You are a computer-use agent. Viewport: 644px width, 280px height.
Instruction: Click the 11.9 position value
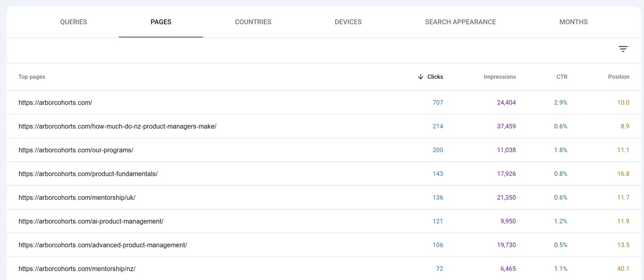tap(623, 221)
